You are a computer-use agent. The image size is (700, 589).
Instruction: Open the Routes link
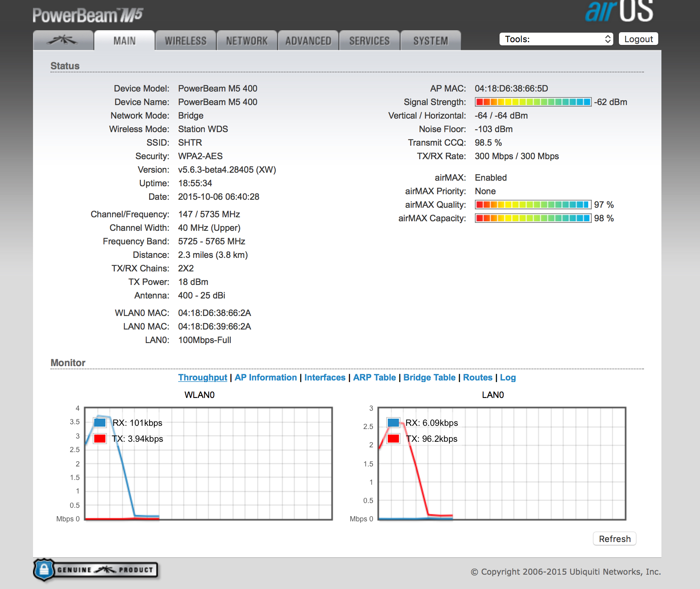tap(478, 377)
